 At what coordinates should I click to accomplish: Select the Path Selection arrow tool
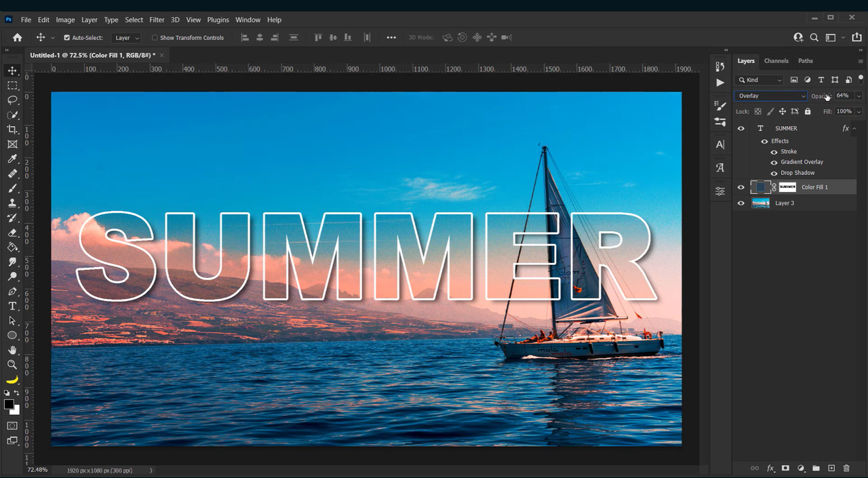click(12, 321)
